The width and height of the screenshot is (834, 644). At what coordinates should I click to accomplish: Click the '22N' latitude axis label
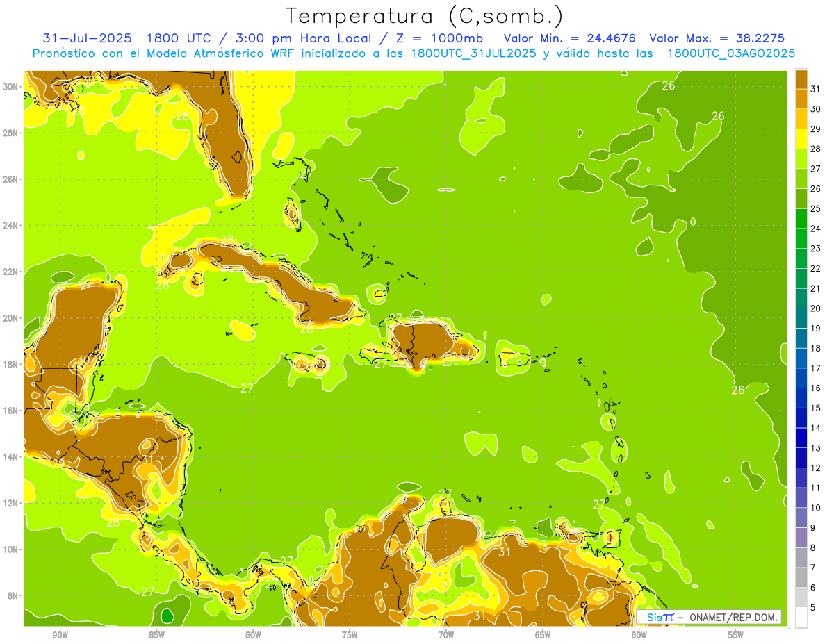point(11,272)
